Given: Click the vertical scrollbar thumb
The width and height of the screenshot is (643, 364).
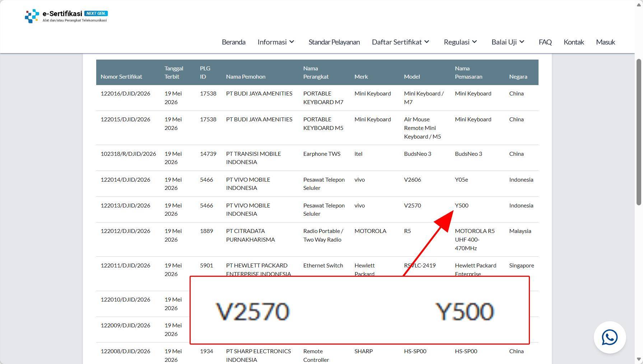Looking at the screenshot, I should (x=639, y=132).
